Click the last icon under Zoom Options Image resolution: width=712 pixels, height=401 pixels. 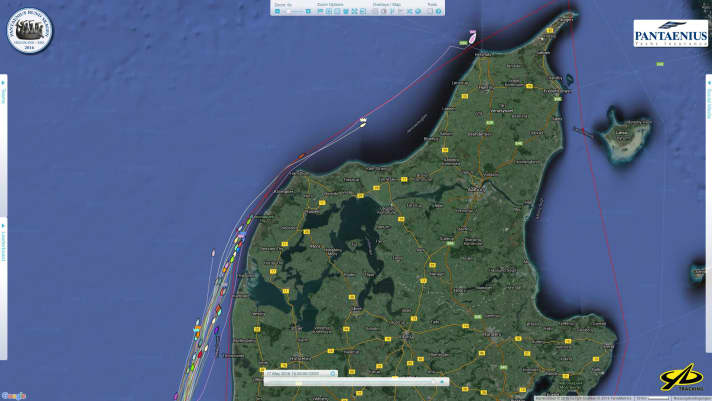(363, 11)
